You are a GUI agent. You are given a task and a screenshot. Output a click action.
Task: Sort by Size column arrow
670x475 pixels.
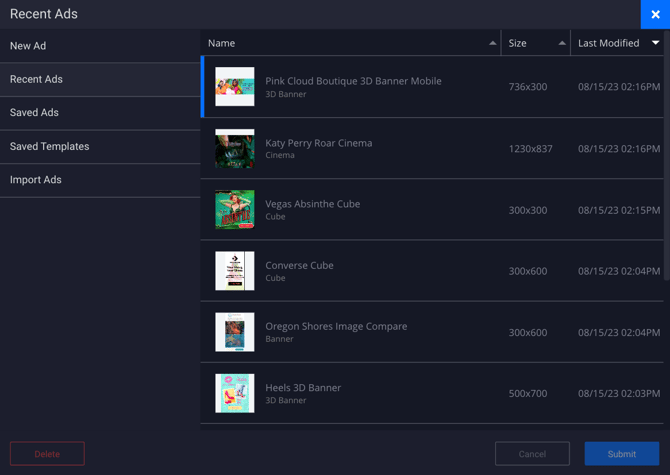561,43
